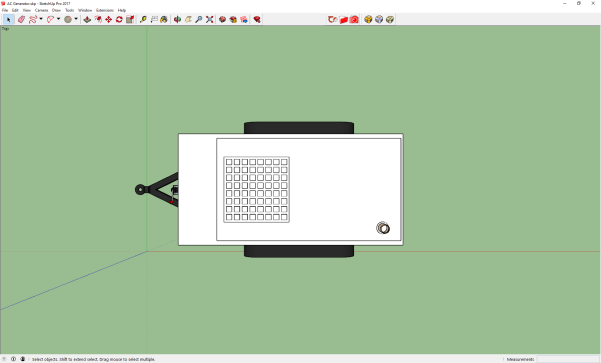Pick the Rotate tool
Screen dimensions: 601x363
click(x=119, y=19)
